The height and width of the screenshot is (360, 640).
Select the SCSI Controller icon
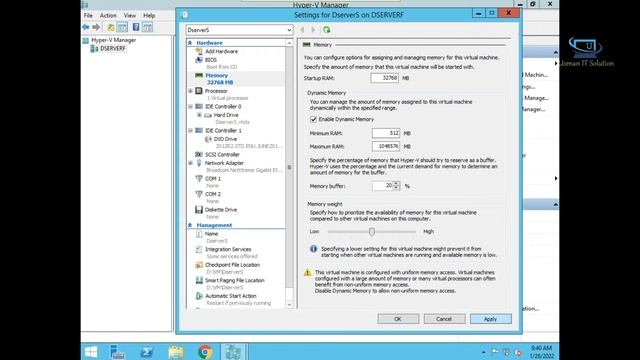pos(199,155)
